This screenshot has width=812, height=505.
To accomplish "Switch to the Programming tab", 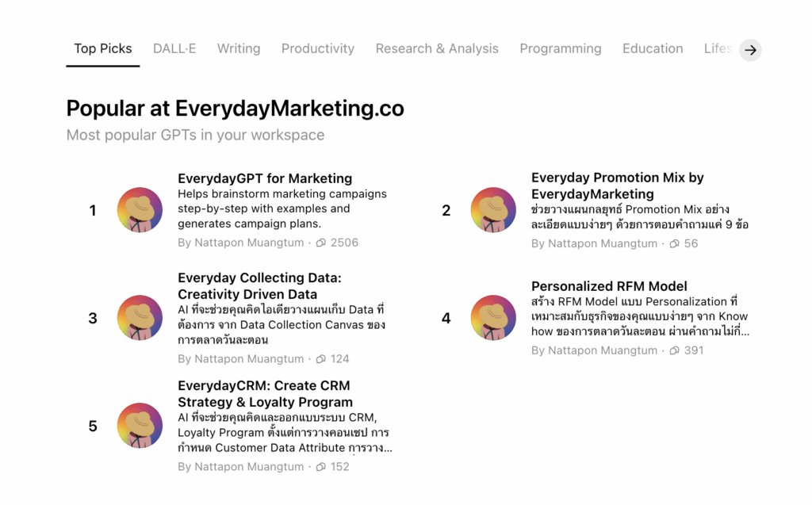I will (x=561, y=48).
